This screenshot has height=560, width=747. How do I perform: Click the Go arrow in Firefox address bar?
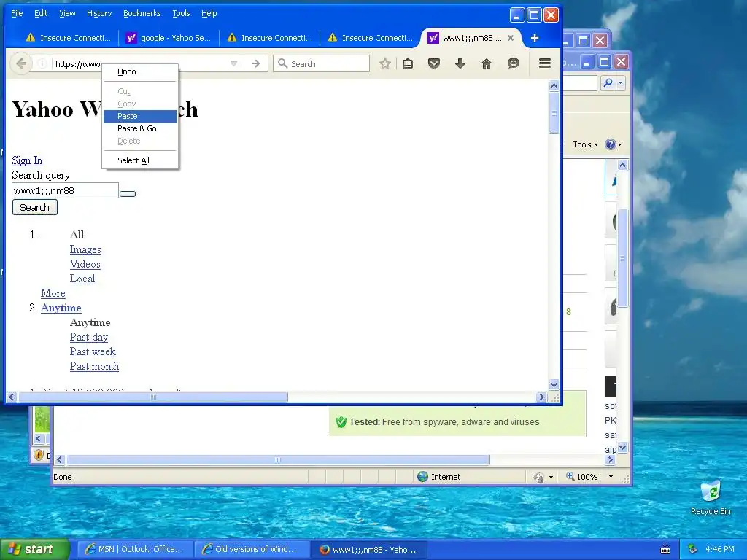pyautogui.click(x=256, y=63)
